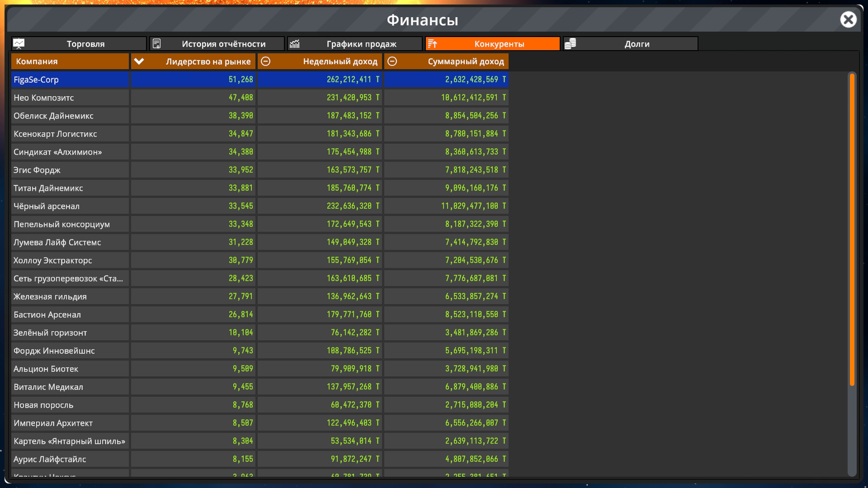Switch to the Долги tab
Viewport: 868px width, 488px height.
[637, 44]
